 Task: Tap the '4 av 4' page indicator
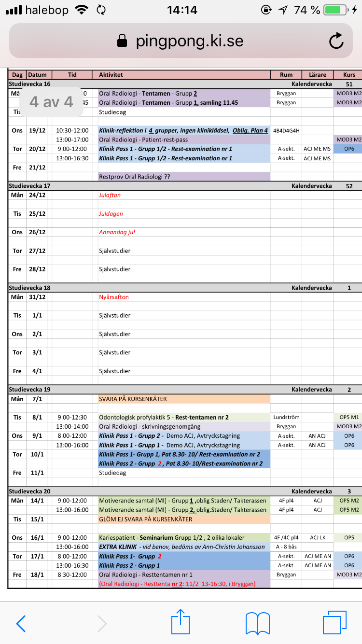click(x=51, y=102)
